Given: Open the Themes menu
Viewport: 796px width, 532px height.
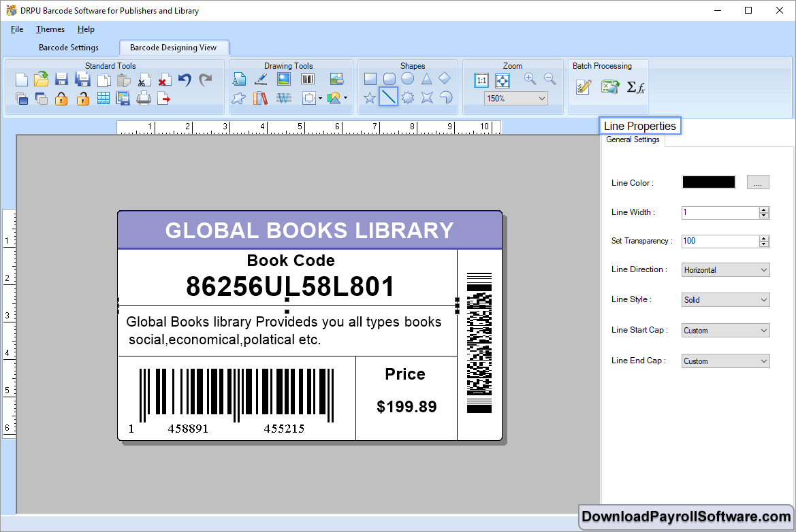Looking at the screenshot, I should pyautogui.click(x=50, y=29).
